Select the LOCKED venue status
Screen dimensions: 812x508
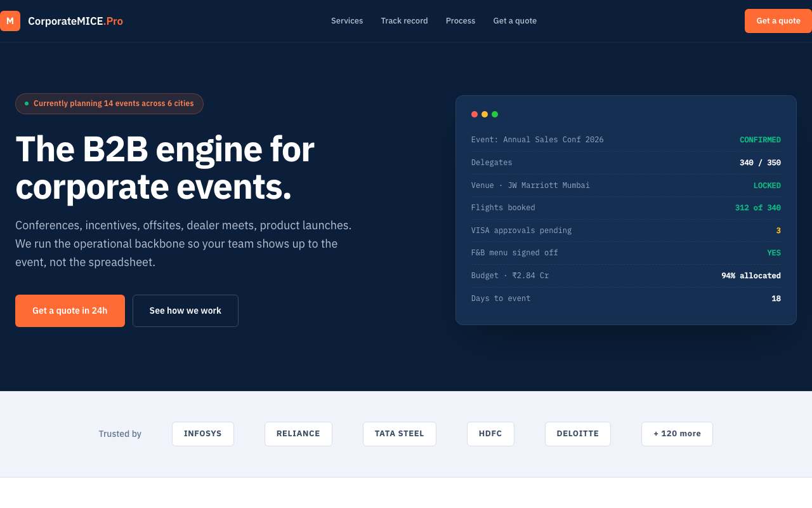point(767,185)
